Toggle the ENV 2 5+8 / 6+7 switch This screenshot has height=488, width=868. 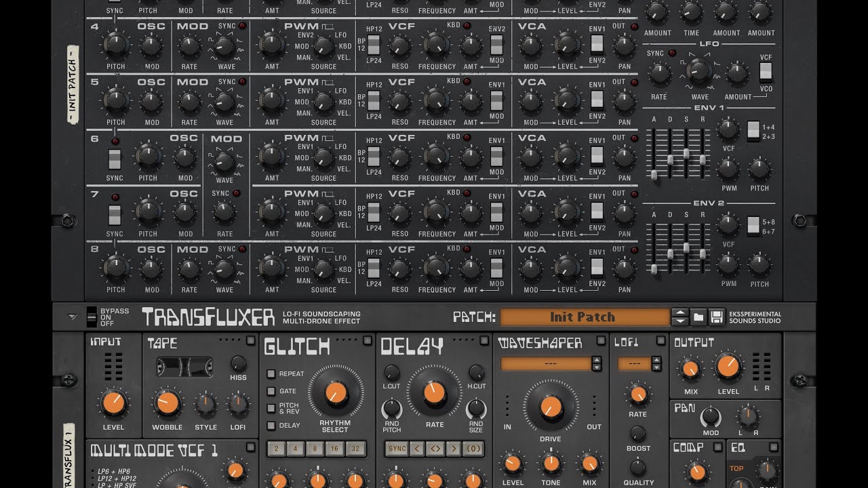[x=753, y=226]
